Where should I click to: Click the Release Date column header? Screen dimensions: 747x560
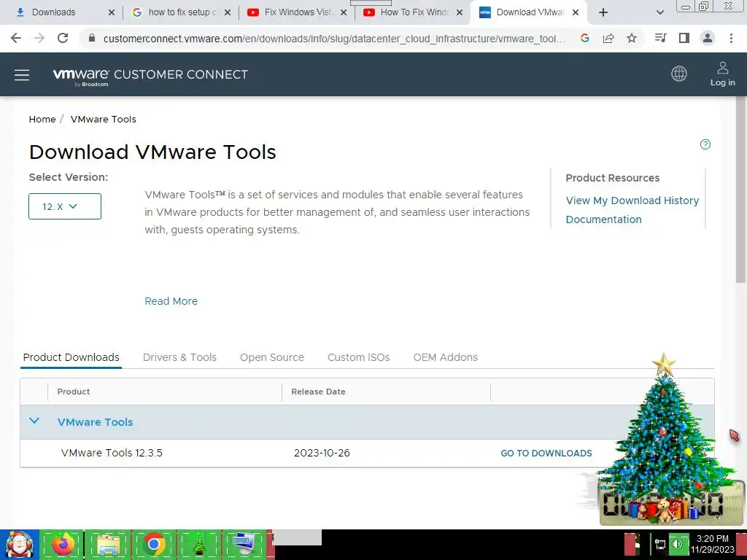318,392
